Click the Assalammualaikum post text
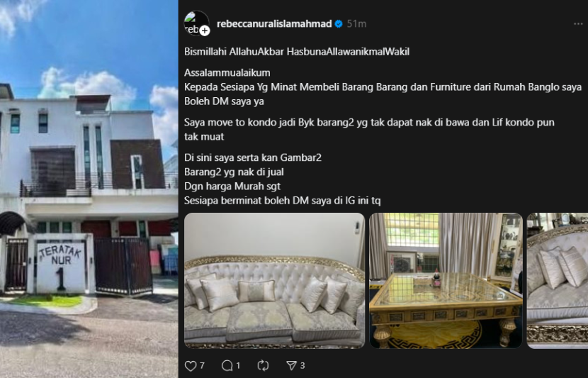Viewport: 588px width, 378px height. (227, 73)
